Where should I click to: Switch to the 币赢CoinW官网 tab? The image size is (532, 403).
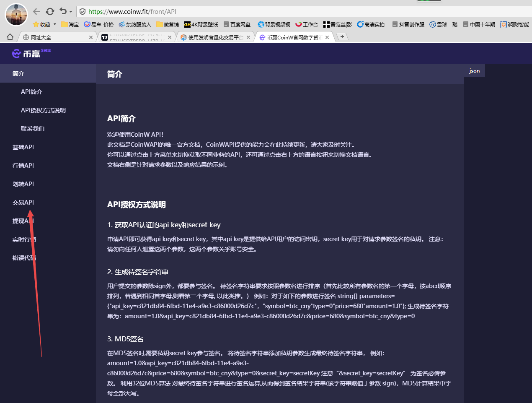click(x=293, y=37)
